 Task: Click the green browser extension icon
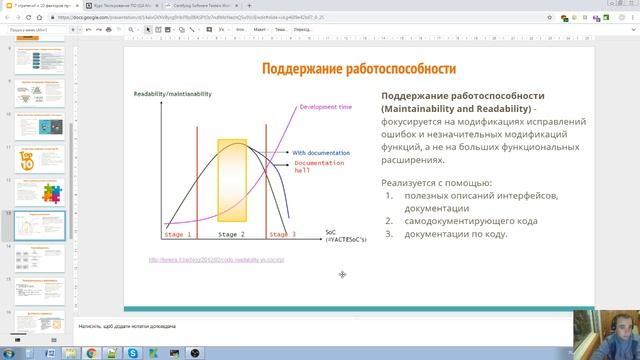tap(607, 18)
